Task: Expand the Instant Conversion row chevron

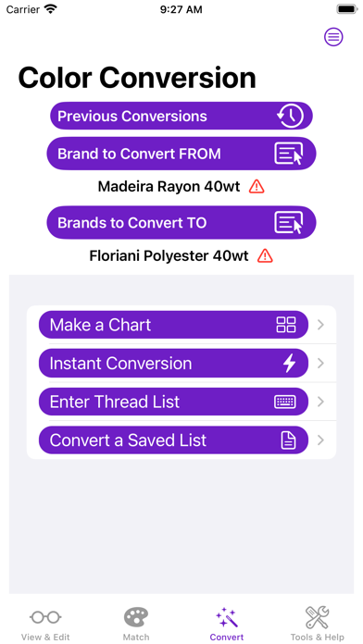Action: tap(320, 364)
